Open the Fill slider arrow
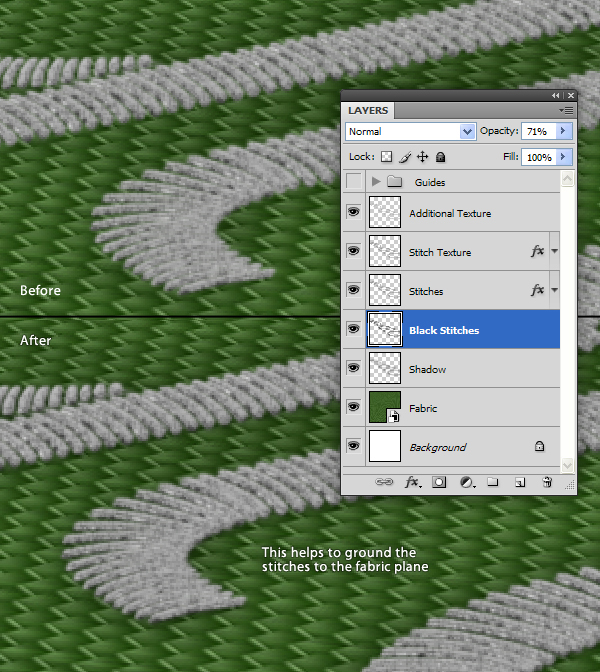Image resolution: width=600 pixels, height=672 pixels. point(564,157)
